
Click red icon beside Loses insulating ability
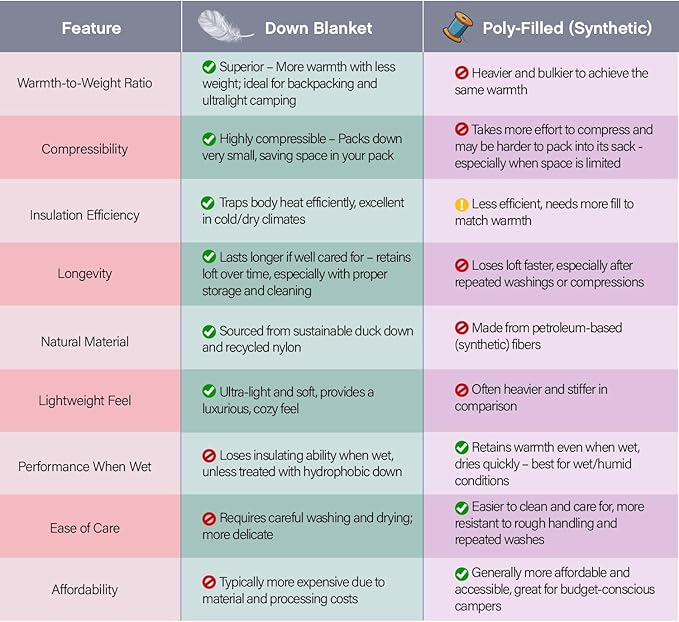(x=209, y=456)
